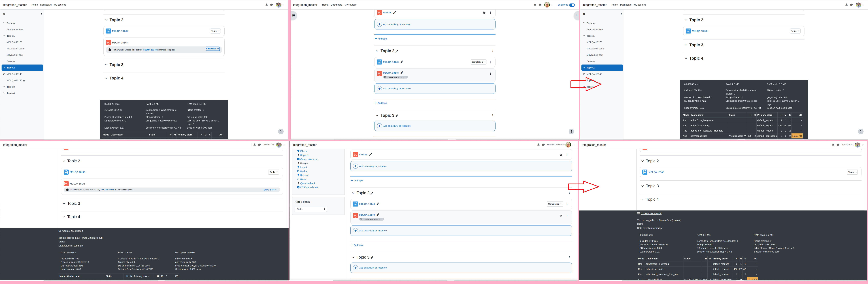Open Topic 3 section kebab menu, Edit mode screenshot
Screen dimensions: 868x284
point(493,115)
